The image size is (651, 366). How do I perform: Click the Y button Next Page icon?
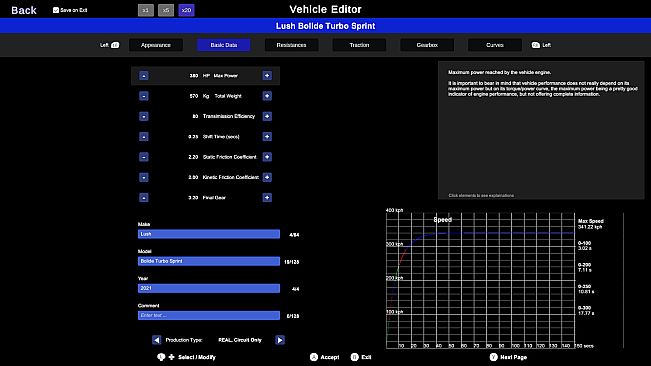pyautogui.click(x=493, y=357)
